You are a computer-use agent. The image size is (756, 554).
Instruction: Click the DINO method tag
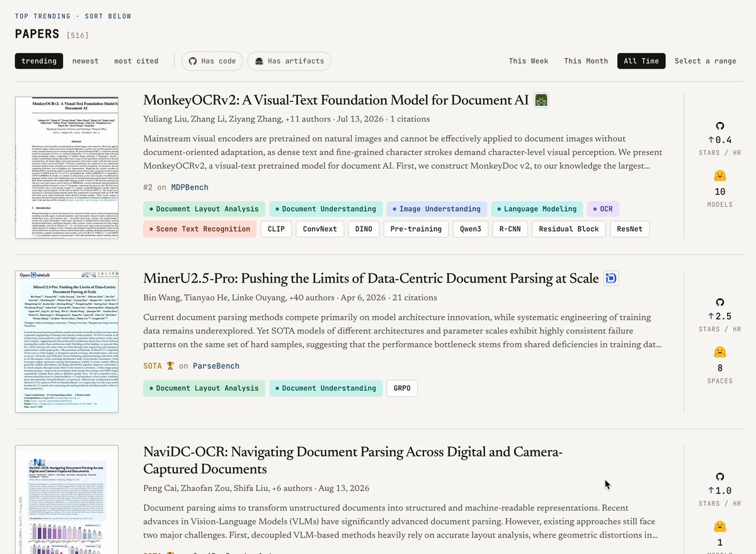364,229
